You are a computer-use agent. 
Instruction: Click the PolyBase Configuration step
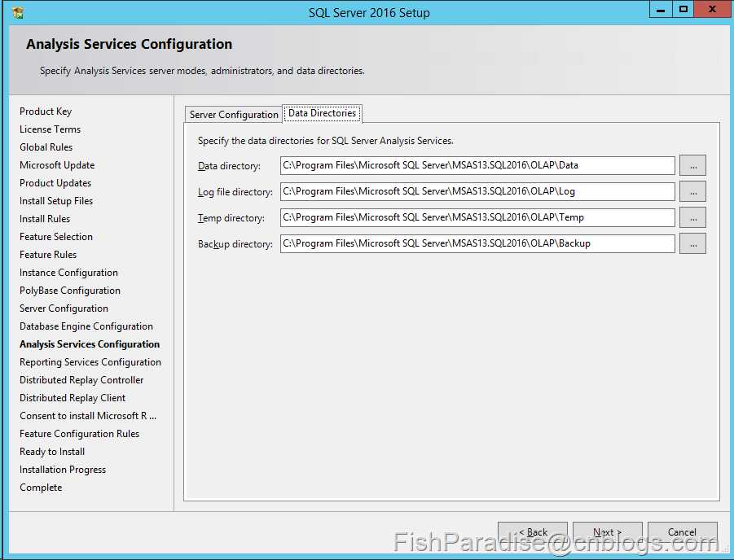pos(70,291)
